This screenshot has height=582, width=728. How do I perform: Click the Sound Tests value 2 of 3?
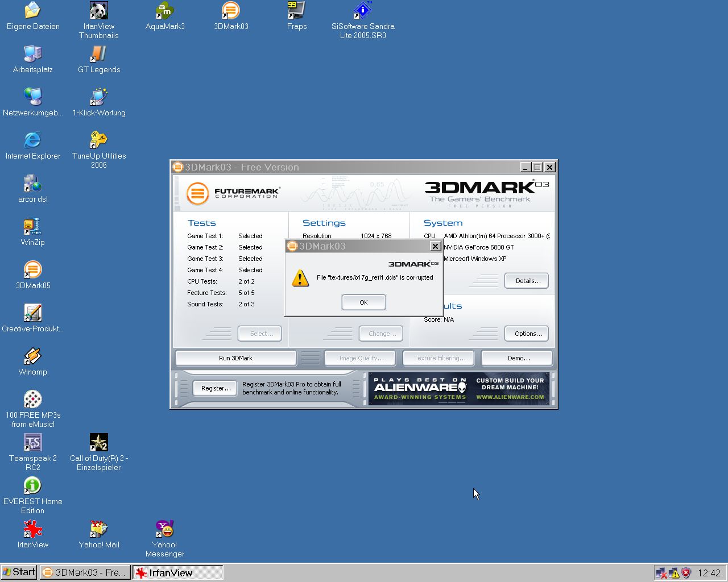pos(246,304)
